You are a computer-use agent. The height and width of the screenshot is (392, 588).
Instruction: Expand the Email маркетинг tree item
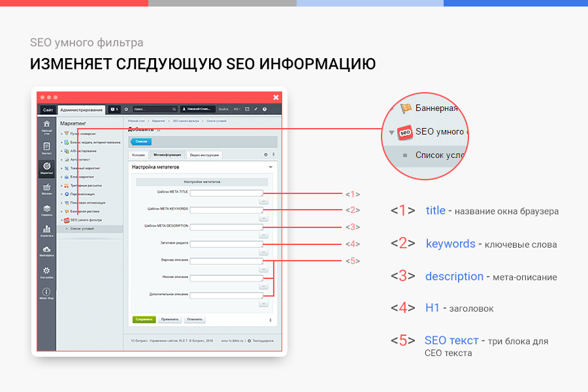click(x=61, y=177)
